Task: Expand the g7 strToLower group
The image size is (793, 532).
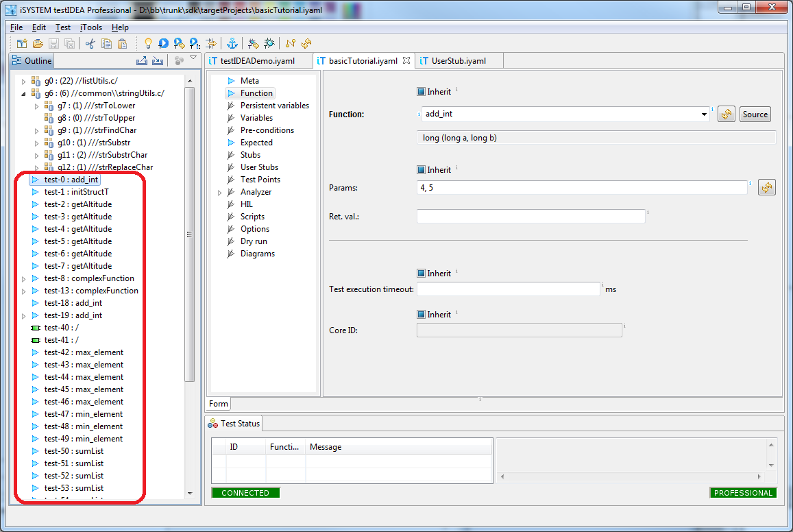Action: coord(36,106)
